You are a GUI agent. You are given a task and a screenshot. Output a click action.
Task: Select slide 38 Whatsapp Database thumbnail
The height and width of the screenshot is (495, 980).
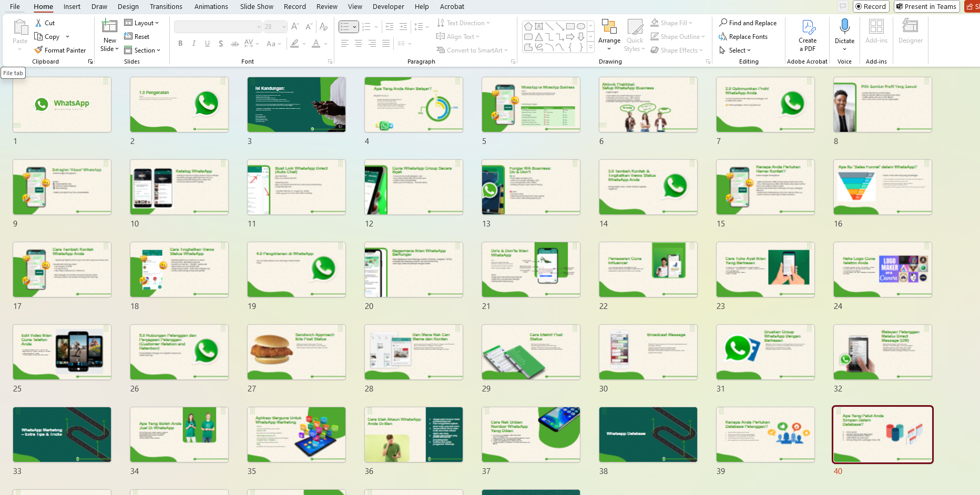[648, 435]
